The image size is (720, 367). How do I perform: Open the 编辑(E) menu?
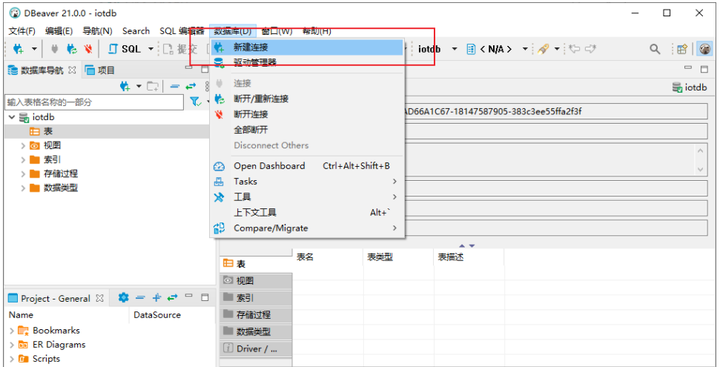click(59, 31)
